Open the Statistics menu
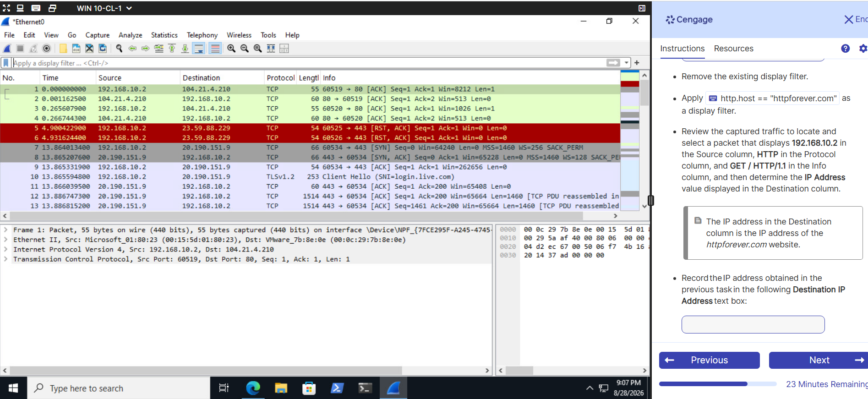This screenshot has height=399, width=868. [x=164, y=35]
